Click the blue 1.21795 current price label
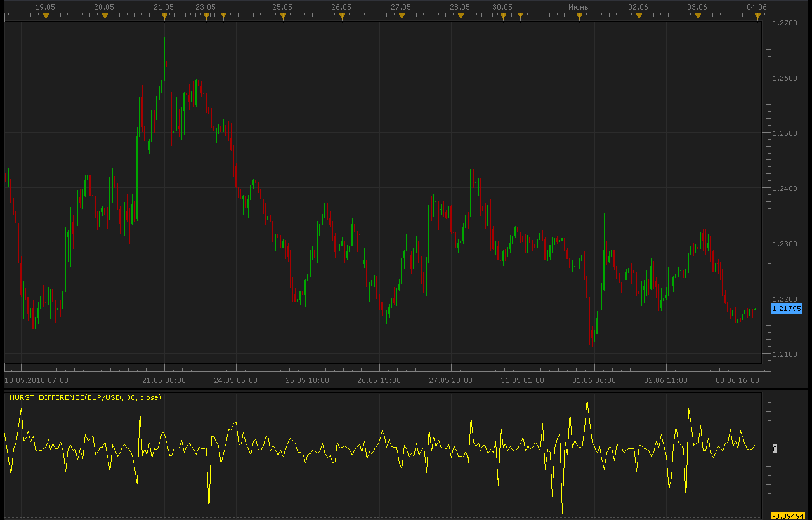 tap(787, 309)
